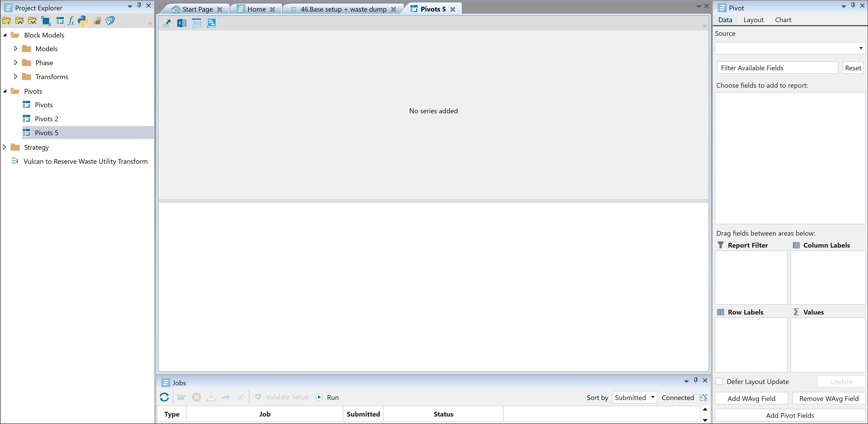The image size is (868, 424).
Task: Click the blue block model icon
Action: (46, 21)
